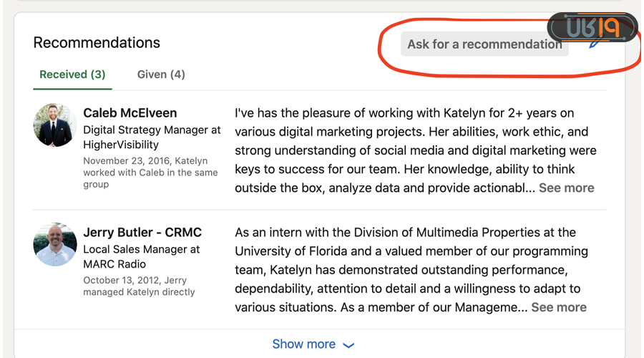
Task: Open the Jerry Butler - CRMC name link
Action: tap(142, 232)
